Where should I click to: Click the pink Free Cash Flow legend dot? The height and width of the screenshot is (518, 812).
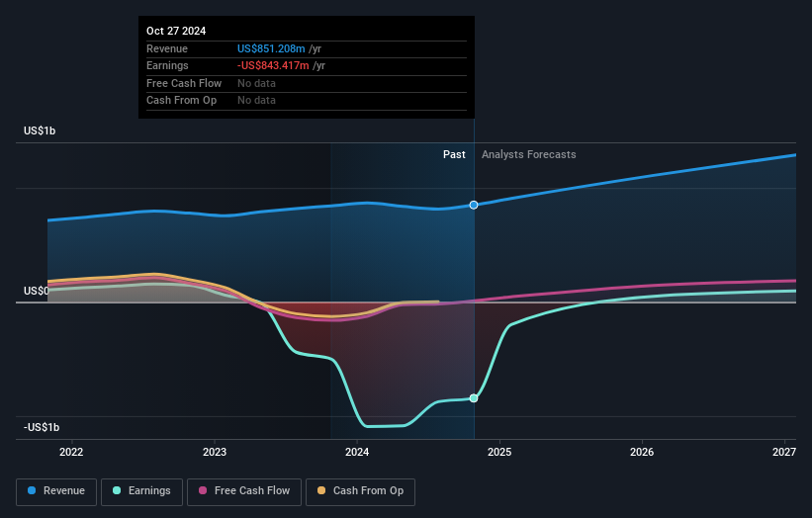pos(203,490)
